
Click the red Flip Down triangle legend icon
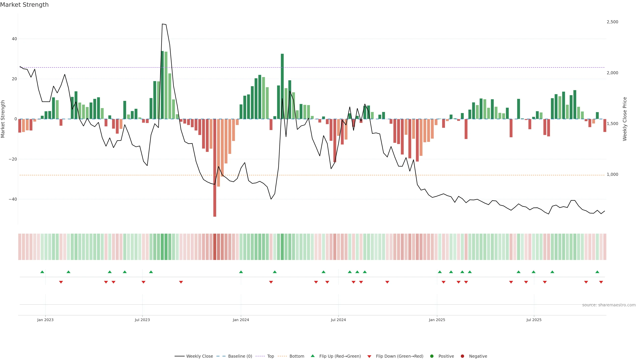(369, 356)
